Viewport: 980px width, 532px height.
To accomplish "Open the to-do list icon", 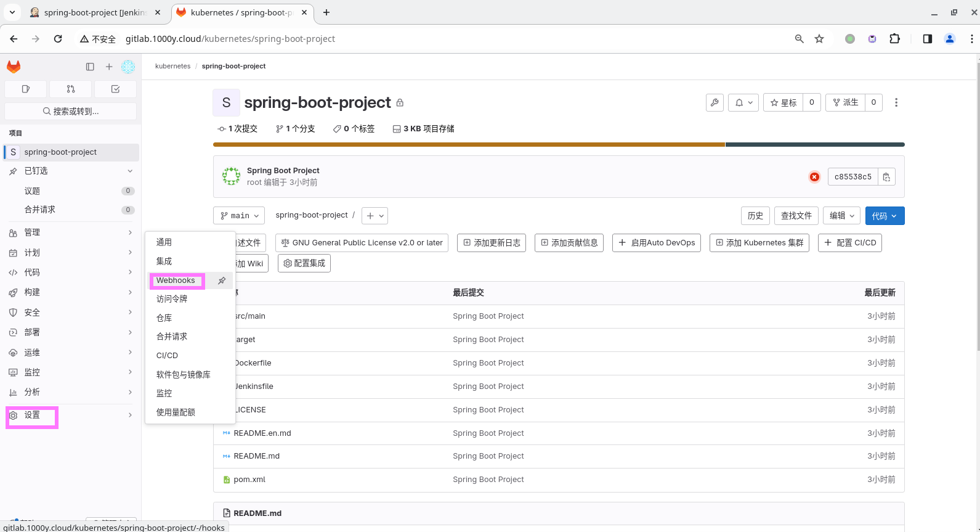I will [x=115, y=89].
